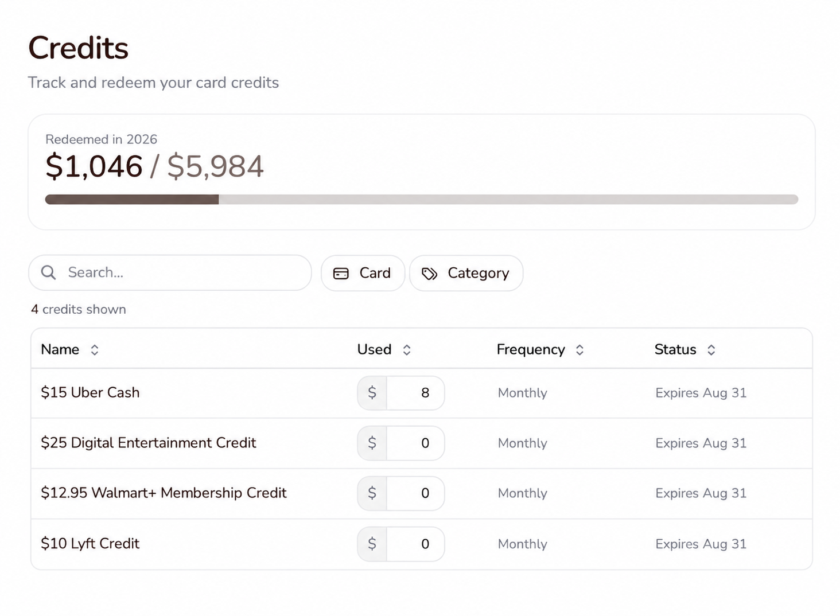The width and height of the screenshot is (840, 616).
Task: Select the $10 Lyft Credit row name
Action: coord(90,543)
